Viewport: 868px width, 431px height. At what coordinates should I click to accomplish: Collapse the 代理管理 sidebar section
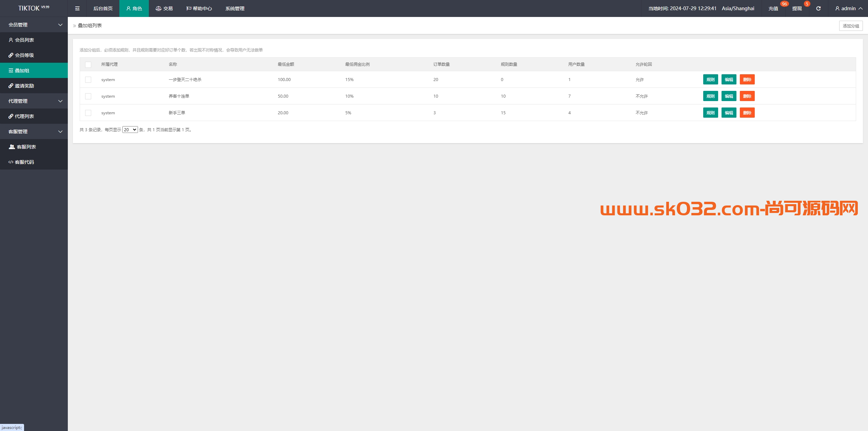coord(34,101)
